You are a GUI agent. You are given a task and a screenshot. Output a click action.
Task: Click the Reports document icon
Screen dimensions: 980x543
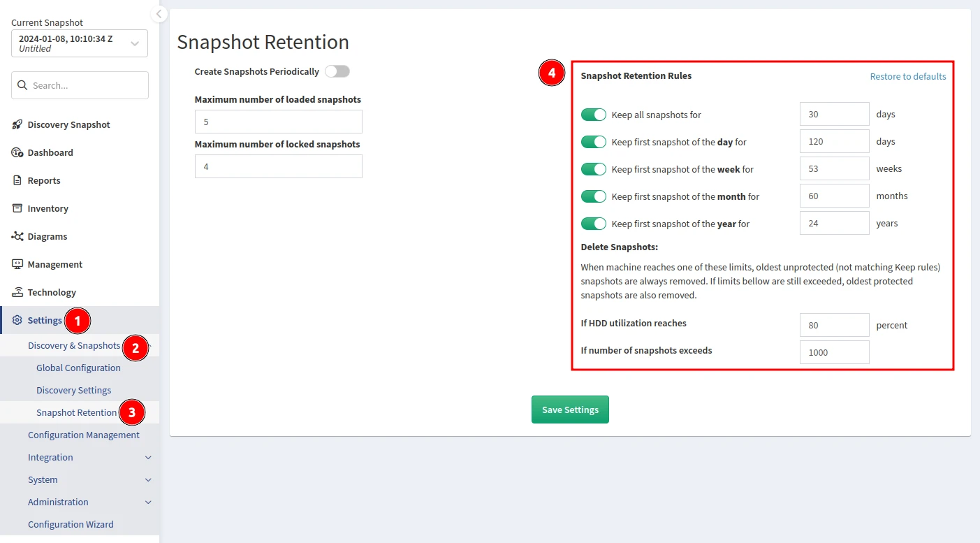point(17,180)
